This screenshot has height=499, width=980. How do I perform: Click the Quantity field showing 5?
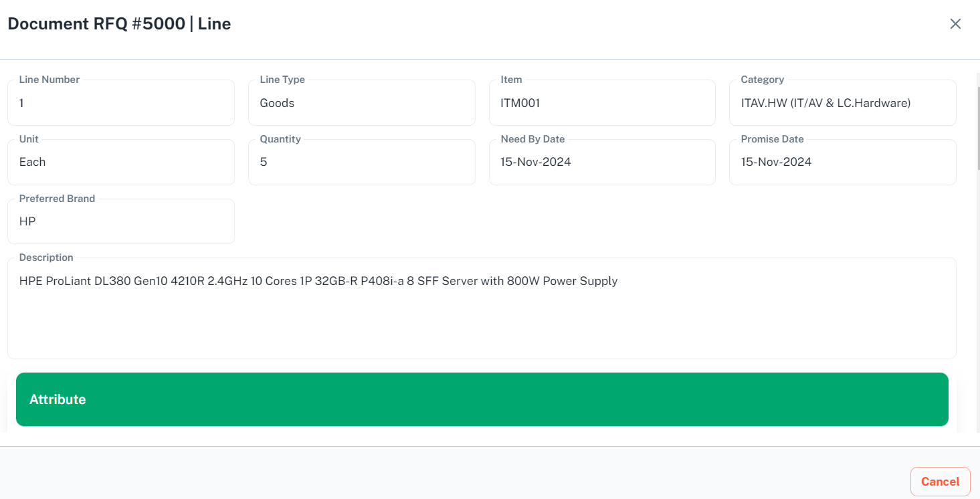tap(361, 162)
